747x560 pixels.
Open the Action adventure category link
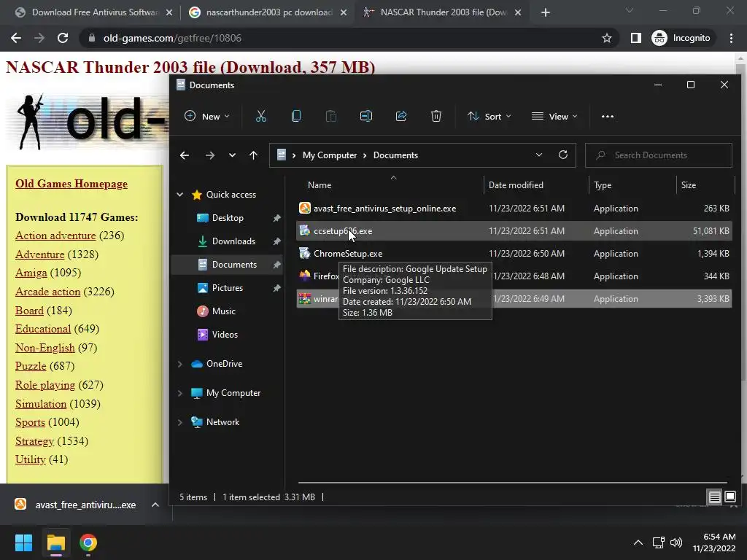pos(55,236)
